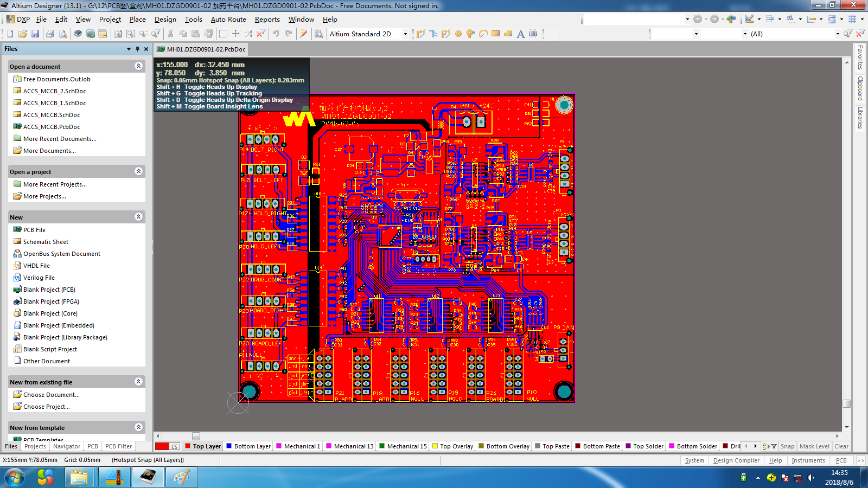Click More Recent Documents link
This screenshot has height=488, width=868.
pyautogui.click(x=60, y=139)
